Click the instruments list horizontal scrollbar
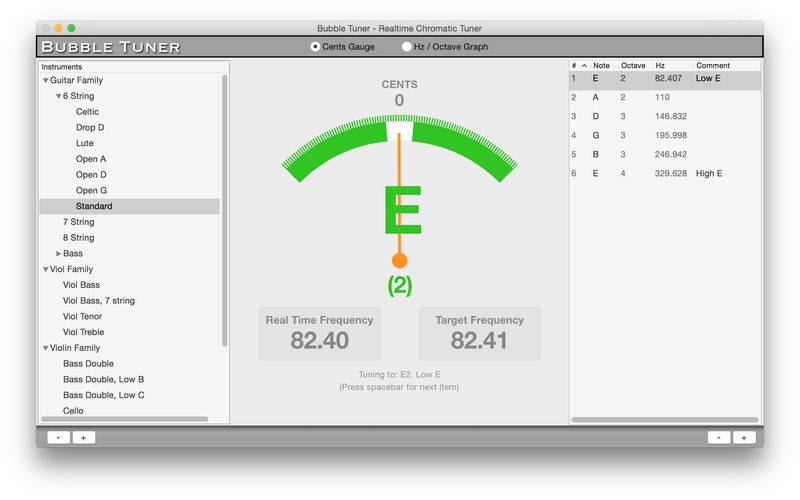 pyautogui.click(x=124, y=419)
